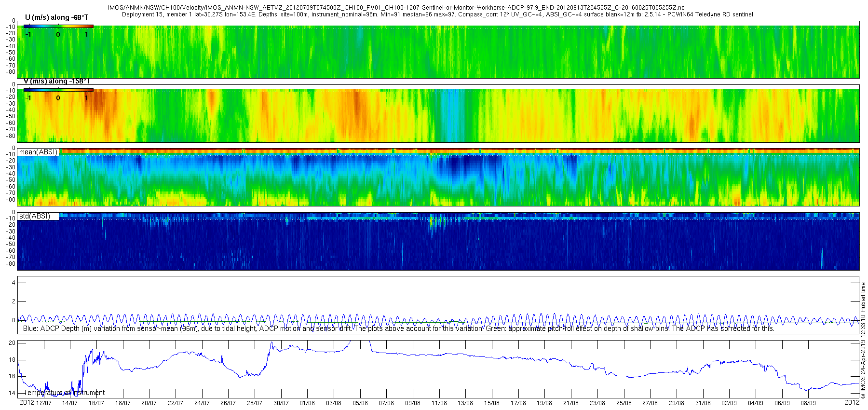The width and height of the screenshot is (868, 410).
Task: Click the '23/08' date tick label
Action: [x=597, y=403]
